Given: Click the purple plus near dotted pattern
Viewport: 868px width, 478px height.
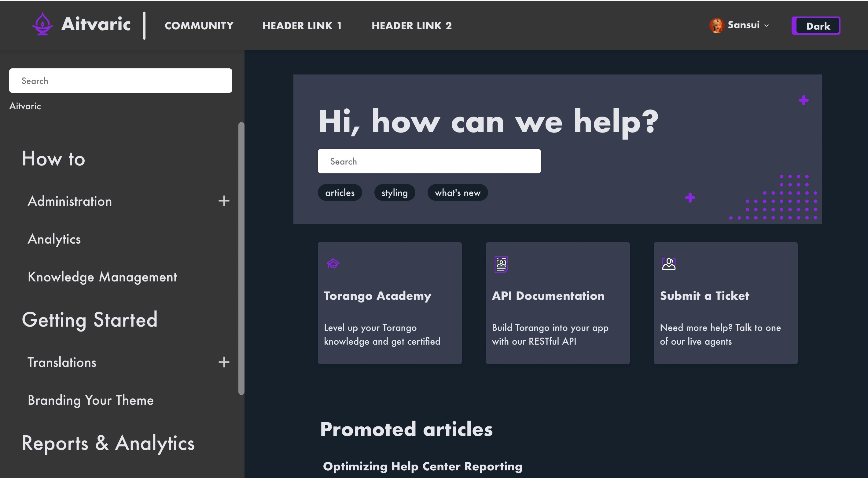Looking at the screenshot, I should pyautogui.click(x=690, y=197).
